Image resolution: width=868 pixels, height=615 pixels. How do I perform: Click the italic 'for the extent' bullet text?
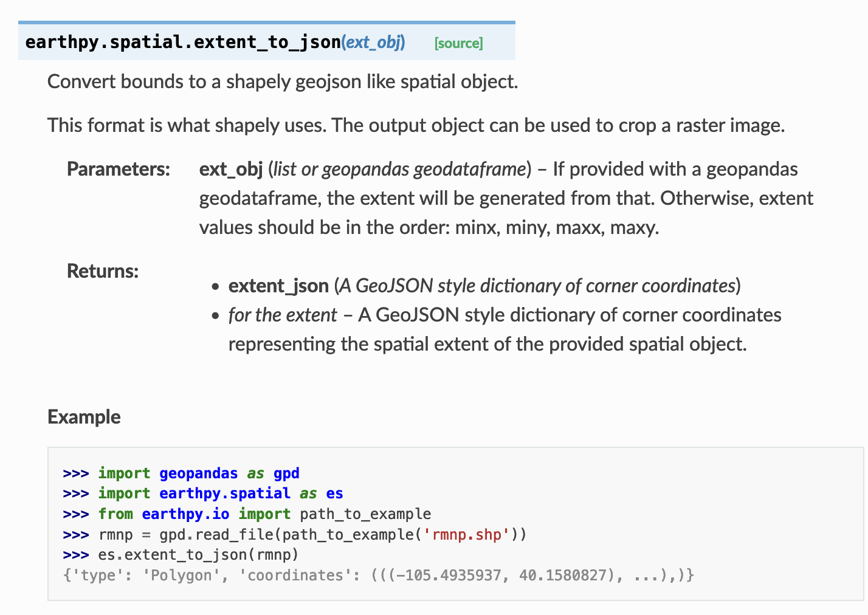point(283,315)
